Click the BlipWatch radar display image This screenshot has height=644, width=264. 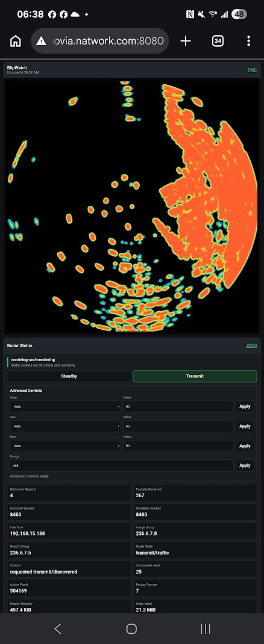(132, 206)
